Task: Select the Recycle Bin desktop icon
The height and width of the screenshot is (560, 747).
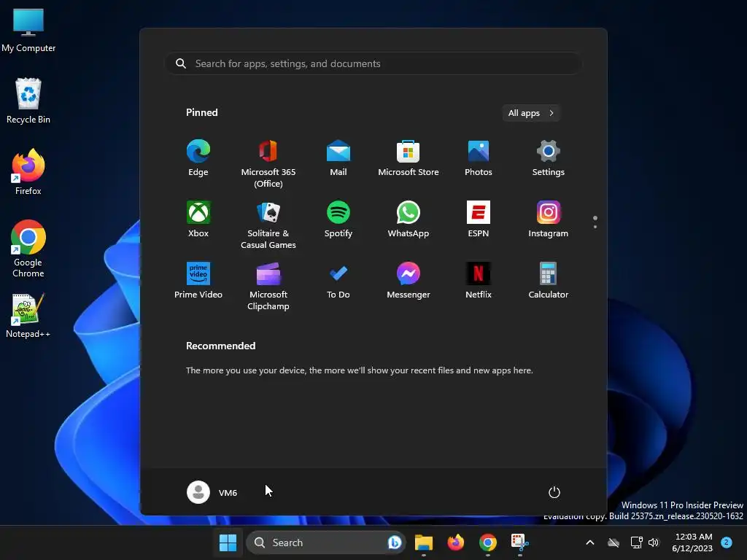Action: tap(28, 101)
